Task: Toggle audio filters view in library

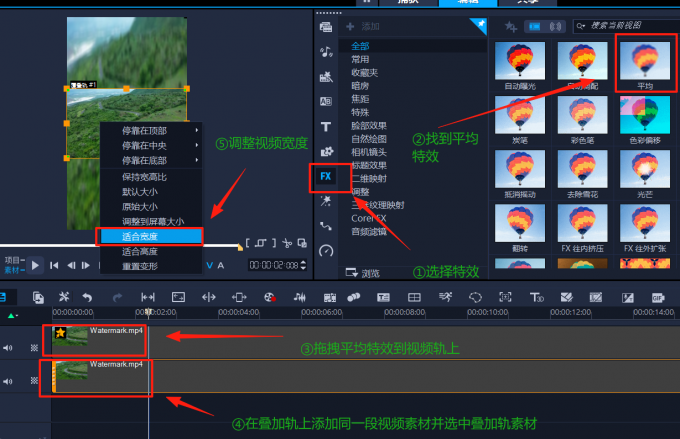Action: (x=555, y=26)
